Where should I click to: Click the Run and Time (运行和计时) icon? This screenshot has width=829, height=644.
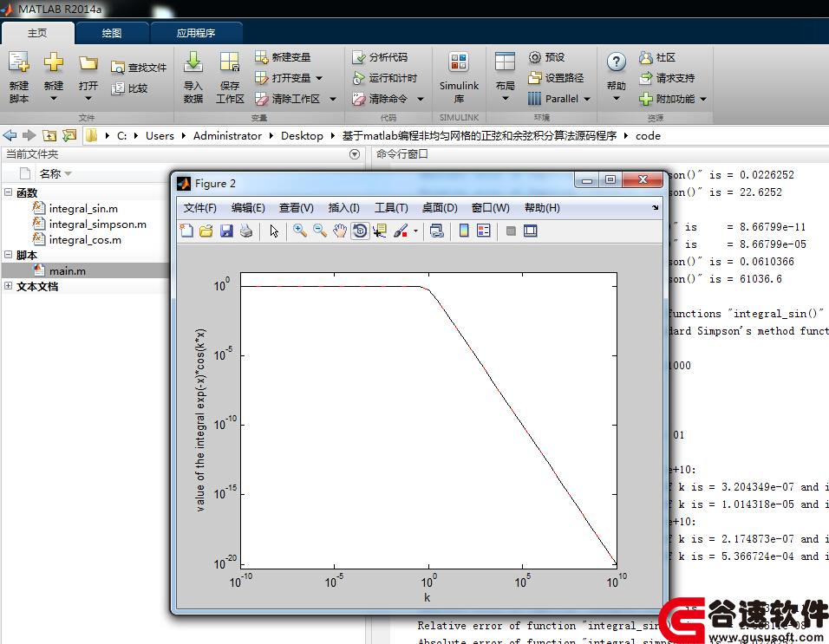(x=359, y=78)
